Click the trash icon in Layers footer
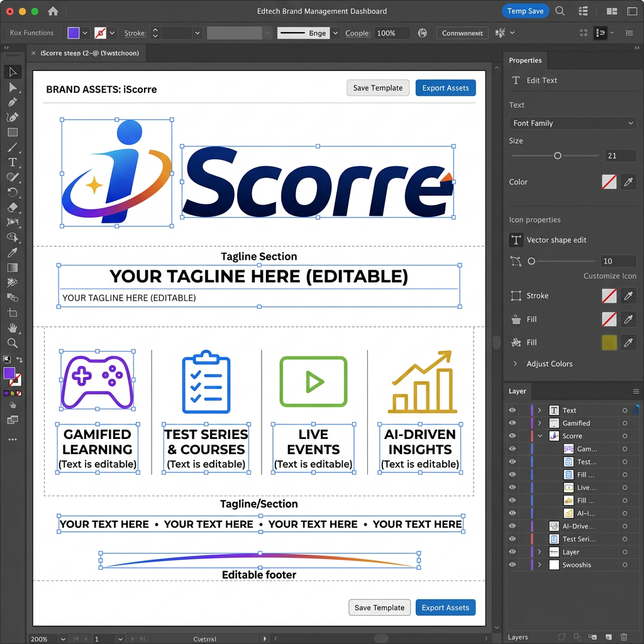Viewport: 644px width, 644px height. (x=623, y=636)
